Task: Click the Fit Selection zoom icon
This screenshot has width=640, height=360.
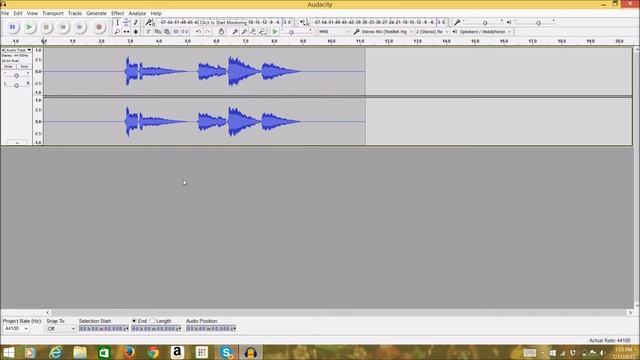Action: tap(253, 32)
